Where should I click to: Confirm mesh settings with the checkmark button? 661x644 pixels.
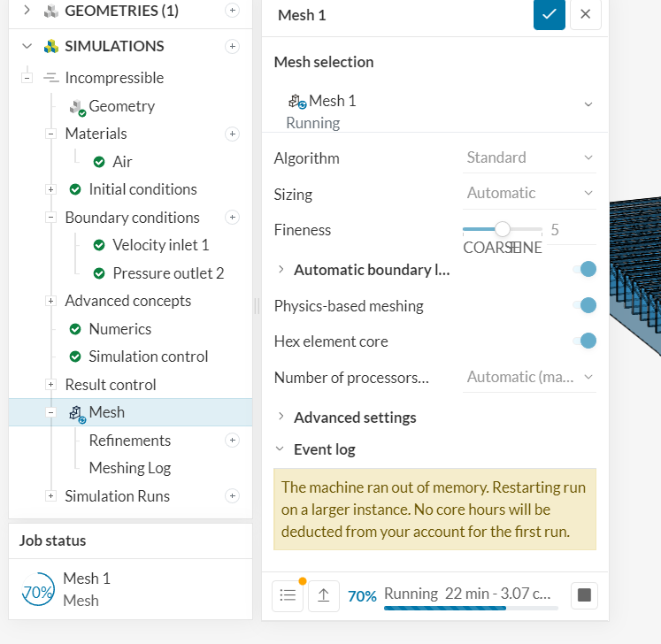(550, 14)
